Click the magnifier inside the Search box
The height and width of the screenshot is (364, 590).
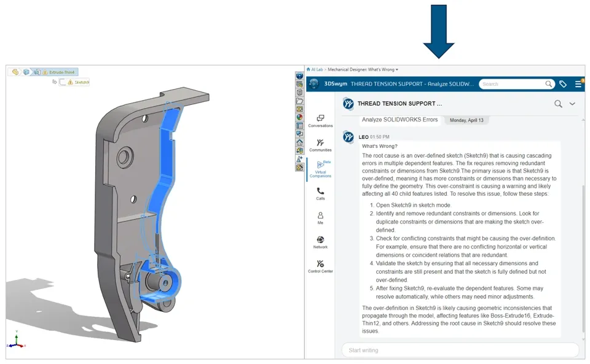pos(549,84)
